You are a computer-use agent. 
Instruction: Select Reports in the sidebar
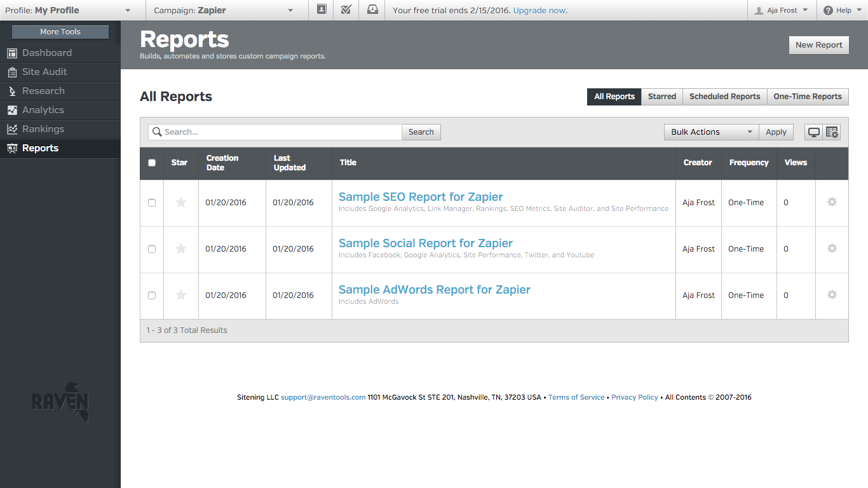tap(60, 148)
